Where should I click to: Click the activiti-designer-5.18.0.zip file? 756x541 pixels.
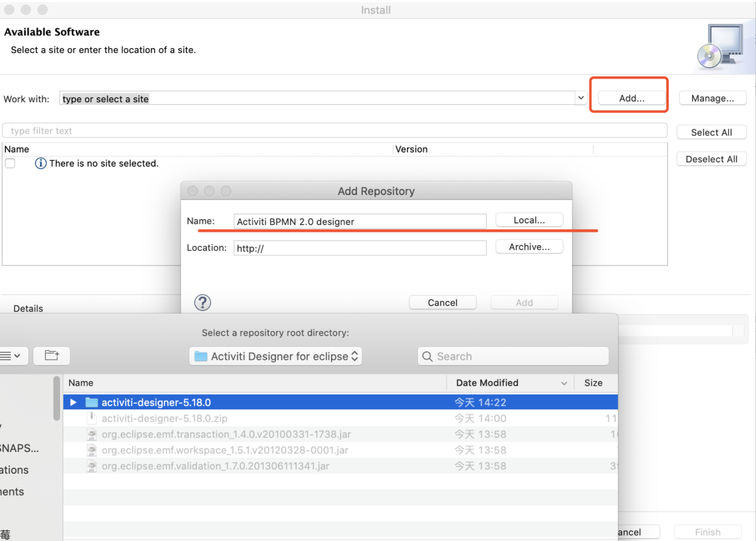click(x=164, y=418)
